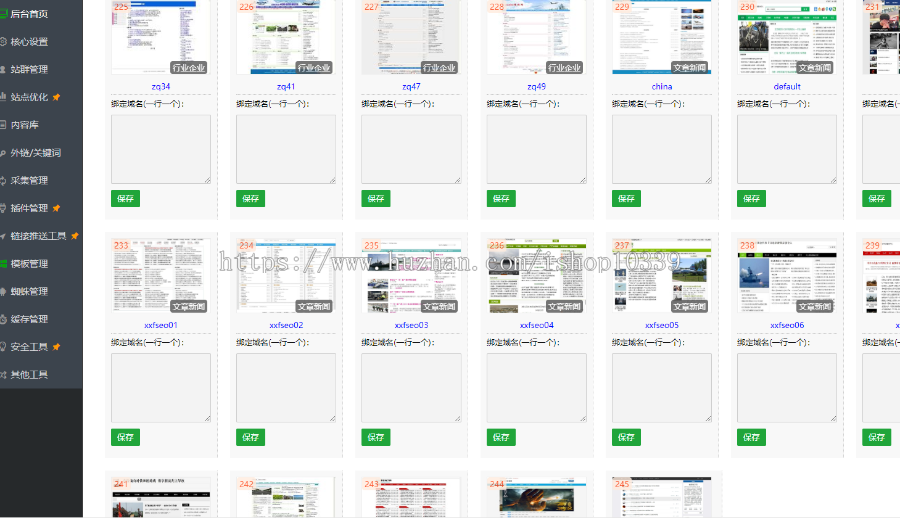Expand the 采集管理 sidebar section
This screenshot has width=900, height=518.
29,181
